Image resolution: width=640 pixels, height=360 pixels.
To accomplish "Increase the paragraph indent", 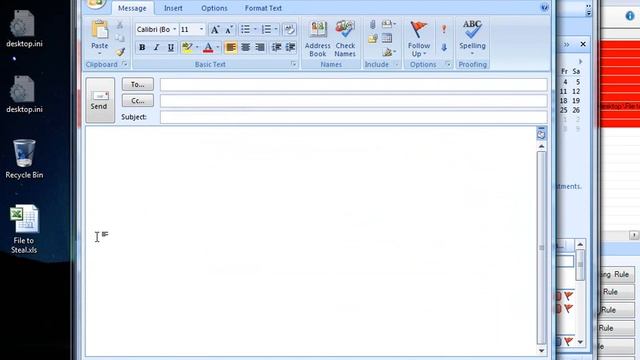I will (x=290, y=47).
